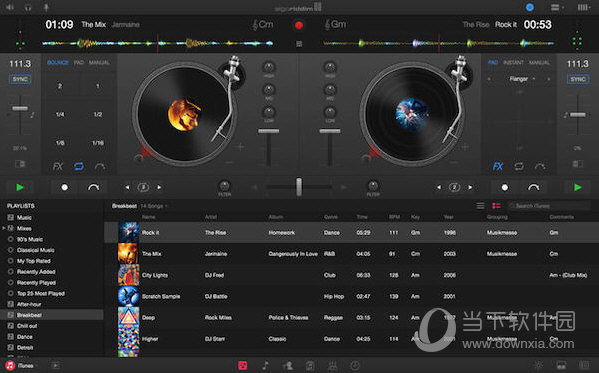The image size is (599, 373).
Task: Click left deck tempo slider
Action: point(20,109)
